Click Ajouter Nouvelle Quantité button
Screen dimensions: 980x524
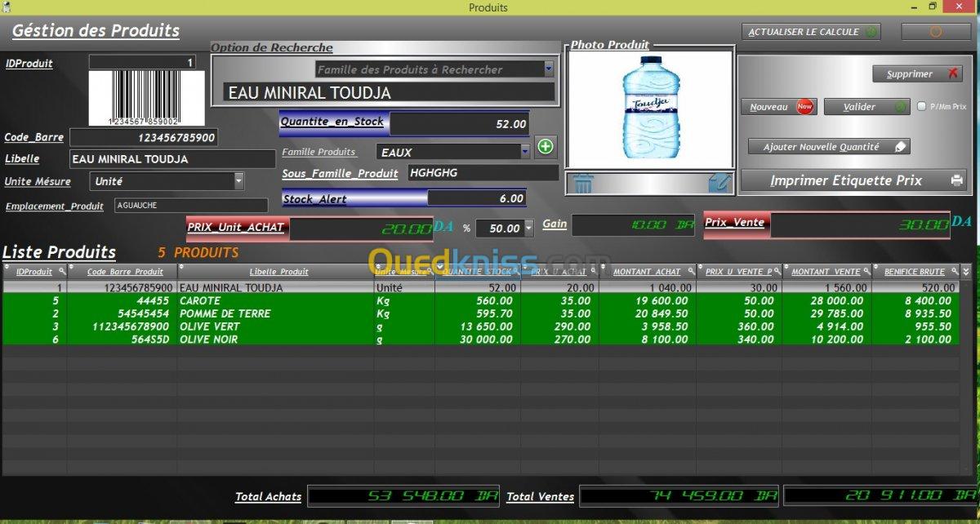point(829,147)
